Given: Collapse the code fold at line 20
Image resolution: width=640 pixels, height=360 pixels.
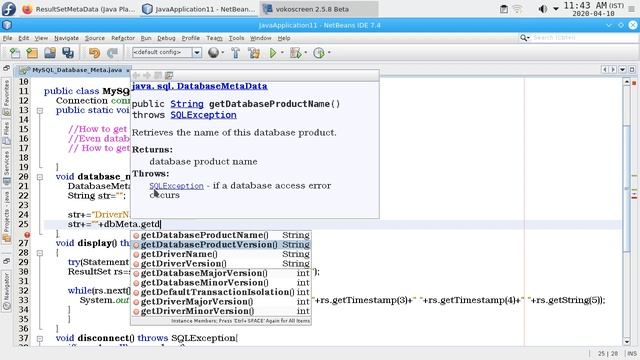Looking at the screenshot, I should (40, 177).
